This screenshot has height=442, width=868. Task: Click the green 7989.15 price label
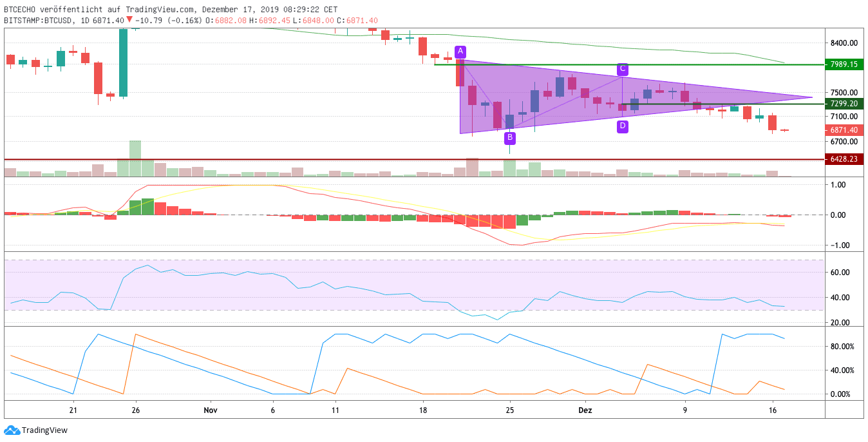[x=844, y=64]
